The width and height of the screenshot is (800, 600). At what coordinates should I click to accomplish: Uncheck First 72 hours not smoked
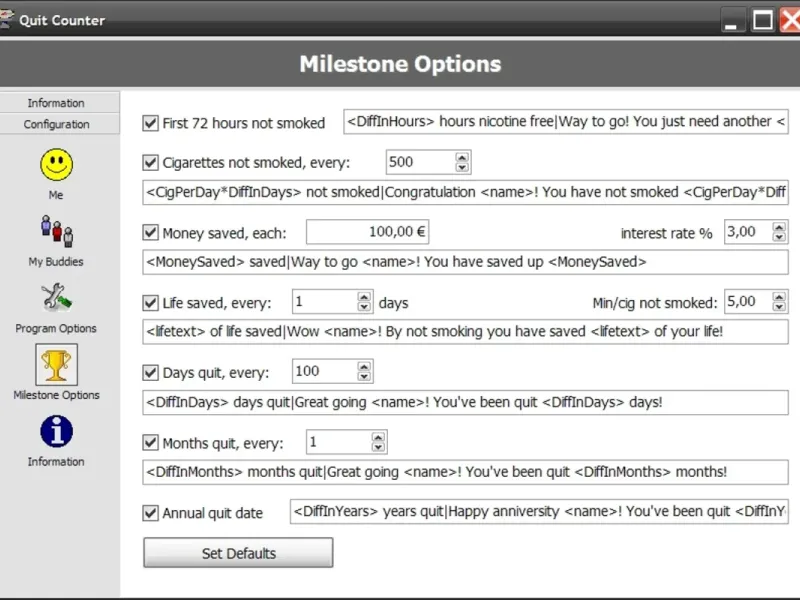[x=151, y=123]
